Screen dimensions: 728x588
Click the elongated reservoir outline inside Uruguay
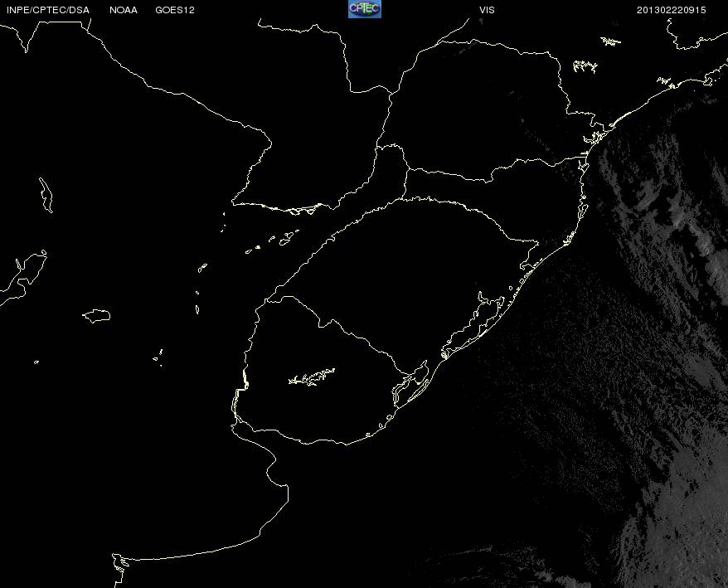312,377
